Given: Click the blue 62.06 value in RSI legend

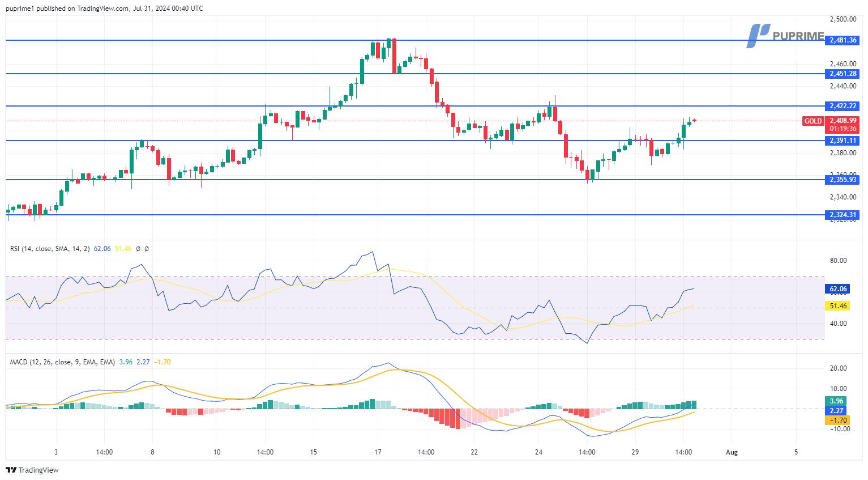Looking at the screenshot, I should [x=102, y=249].
